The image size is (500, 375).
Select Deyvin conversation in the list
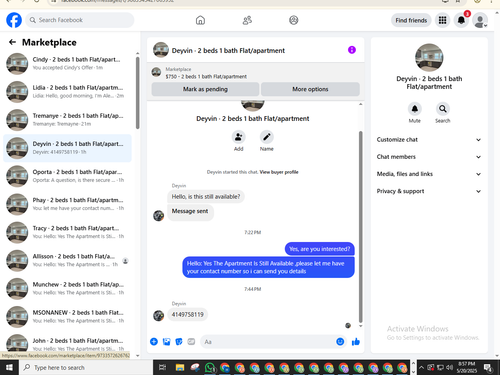(x=67, y=148)
